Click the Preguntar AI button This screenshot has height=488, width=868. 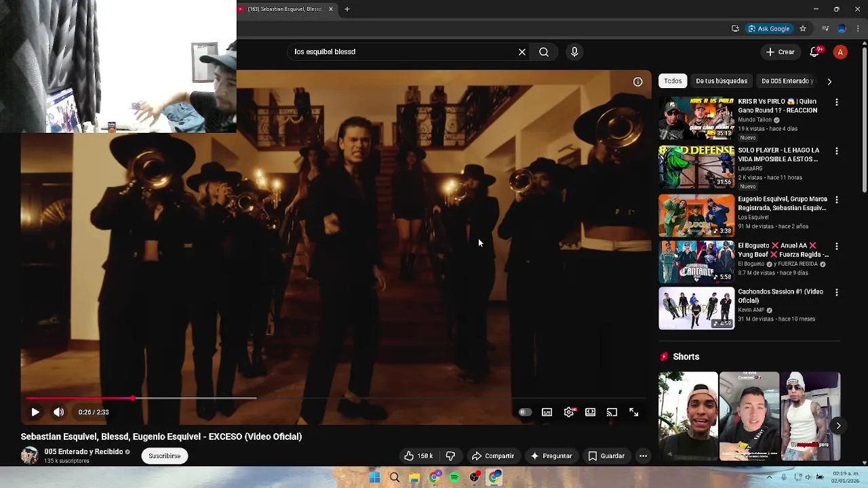pyautogui.click(x=551, y=456)
